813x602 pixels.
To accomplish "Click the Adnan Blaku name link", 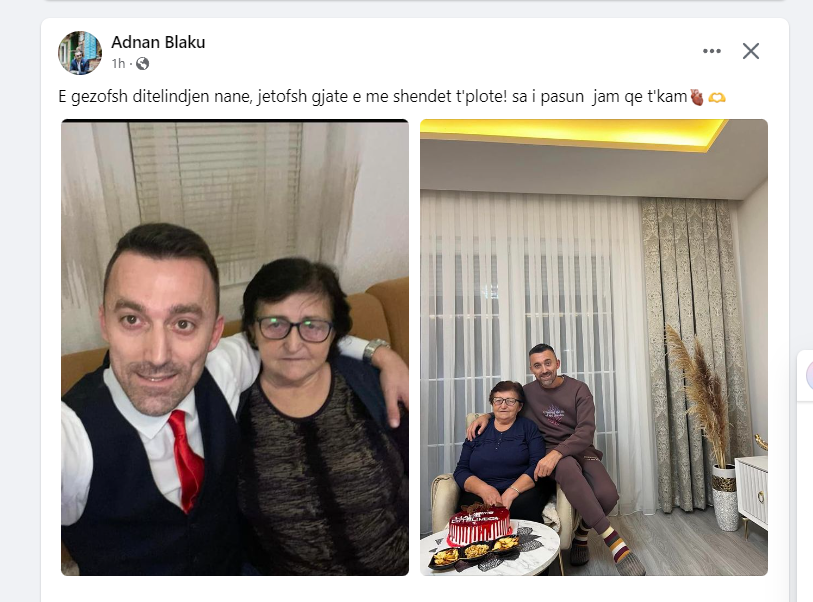I will (158, 42).
